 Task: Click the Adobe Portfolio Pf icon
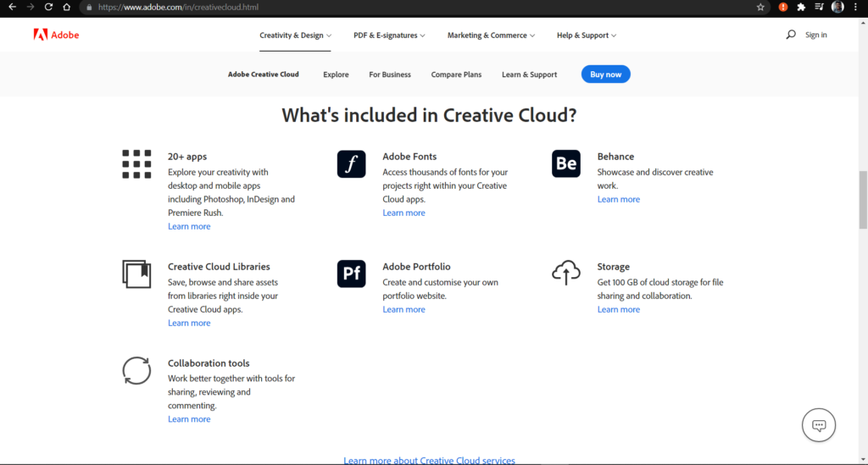(352, 274)
